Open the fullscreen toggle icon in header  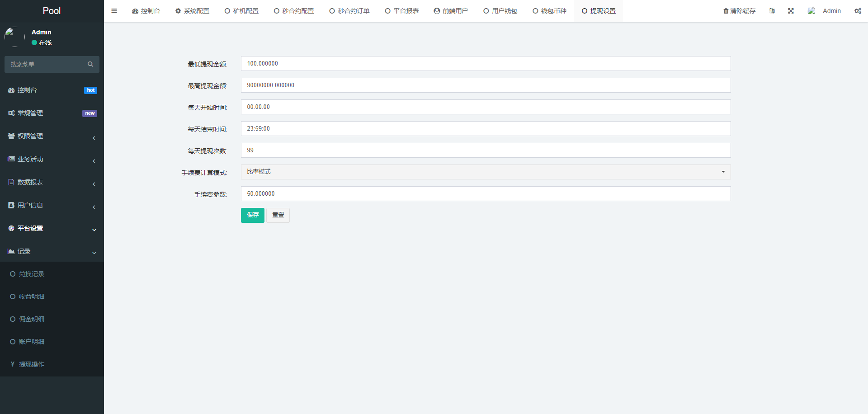[790, 10]
